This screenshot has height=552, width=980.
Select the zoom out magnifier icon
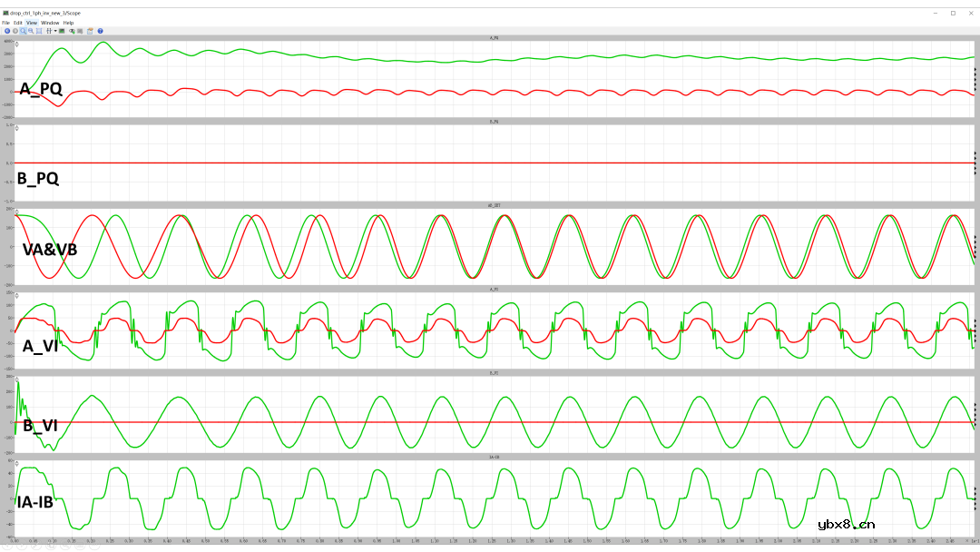pos(31,31)
